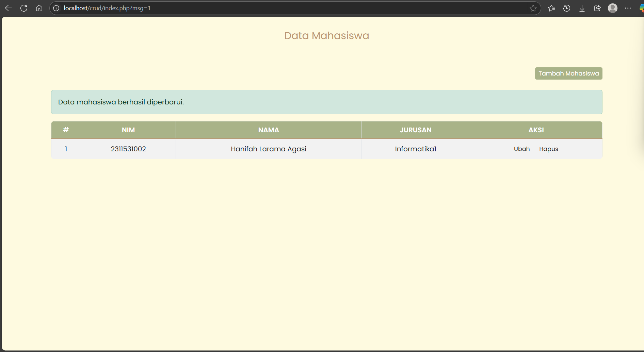Open the favorites list
644x352 pixels.
coord(551,8)
